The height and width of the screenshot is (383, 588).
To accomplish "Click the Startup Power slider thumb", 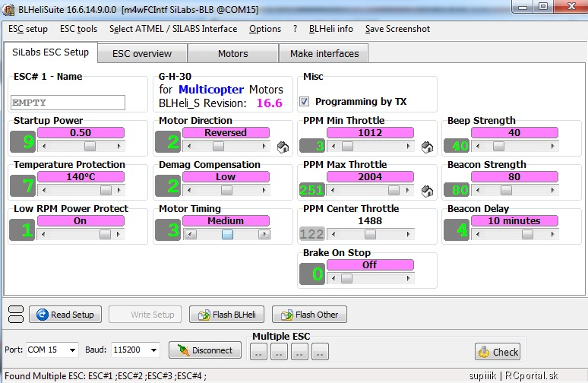I will click(90, 147).
